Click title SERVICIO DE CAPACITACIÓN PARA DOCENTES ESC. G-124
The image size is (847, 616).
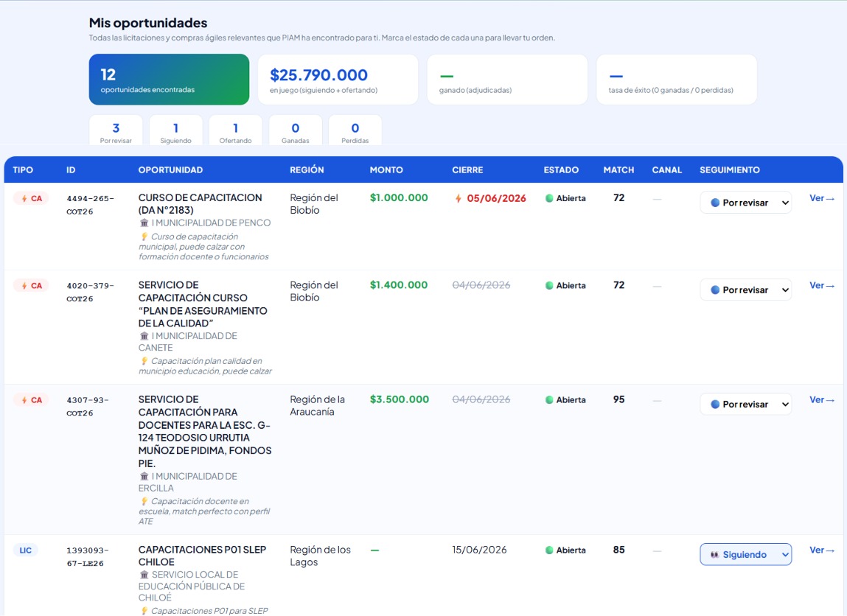(x=205, y=431)
